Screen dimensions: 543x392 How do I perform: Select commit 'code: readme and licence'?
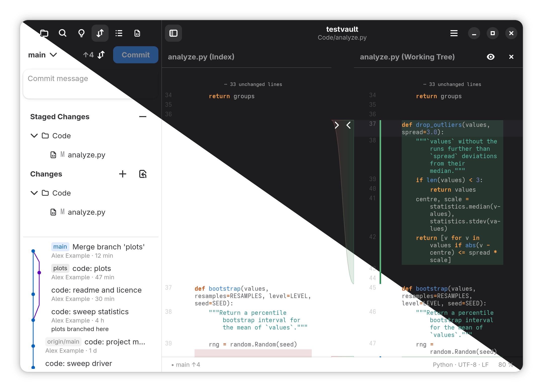[x=91, y=294]
